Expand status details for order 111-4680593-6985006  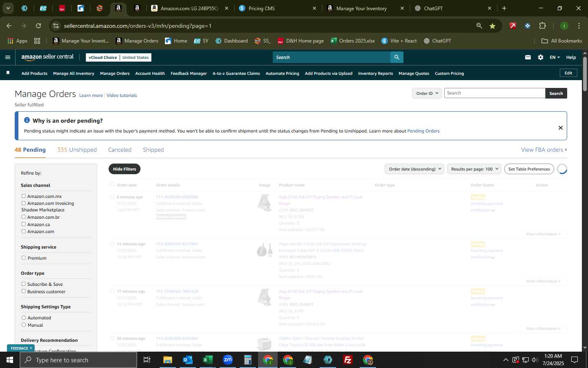point(493,211)
